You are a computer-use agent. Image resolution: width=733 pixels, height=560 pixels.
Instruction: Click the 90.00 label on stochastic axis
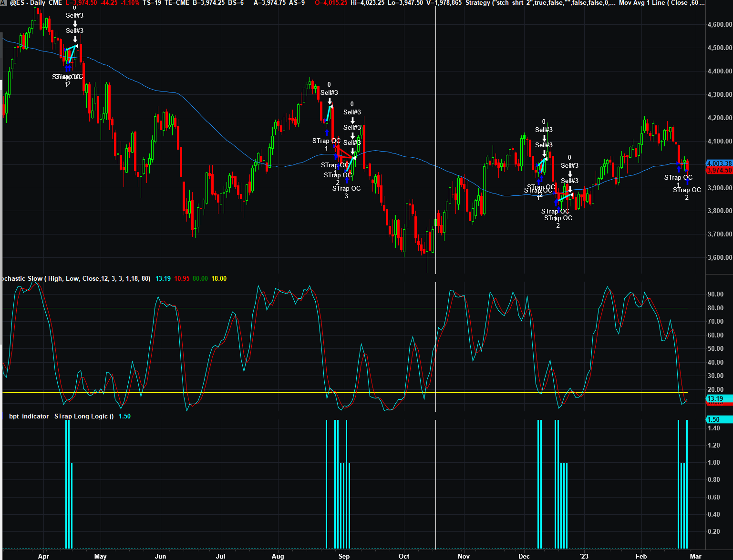[715, 294]
